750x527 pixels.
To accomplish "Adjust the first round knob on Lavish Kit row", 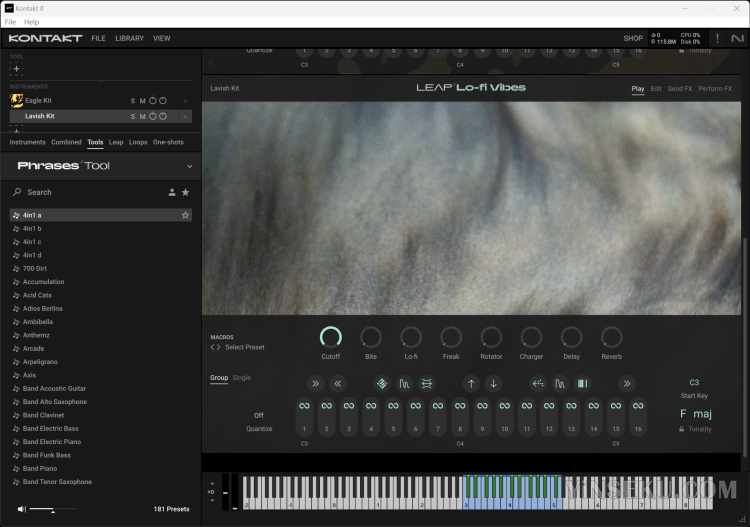I will pyautogui.click(x=153, y=116).
